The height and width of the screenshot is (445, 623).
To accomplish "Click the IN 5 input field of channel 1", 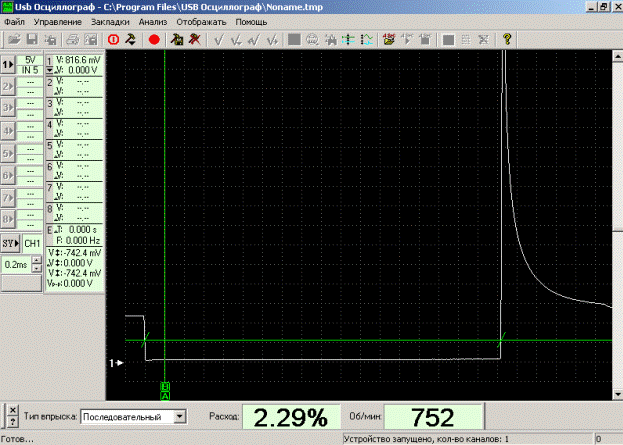I will [x=30, y=70].
